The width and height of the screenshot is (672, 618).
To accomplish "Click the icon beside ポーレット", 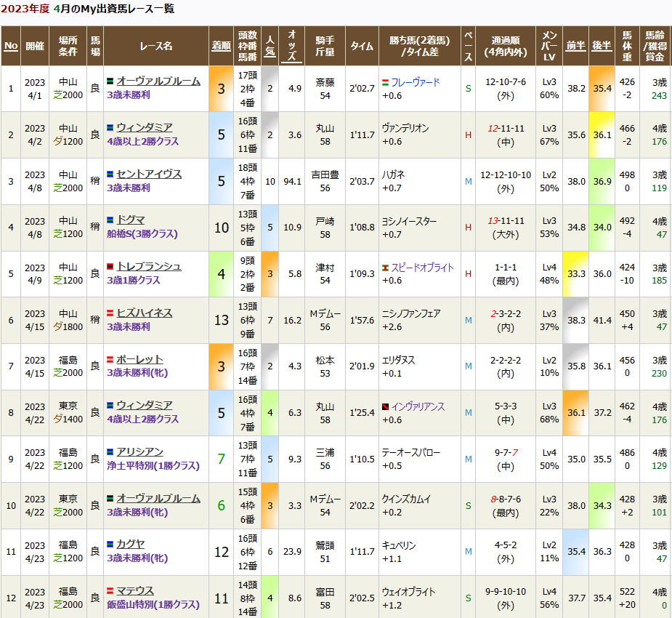I will click(x=110, y=360).
